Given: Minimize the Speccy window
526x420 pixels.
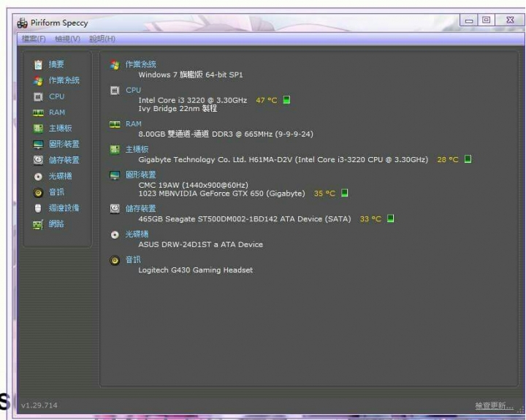Looking at the screenshot, I should (x=469, y=20).
